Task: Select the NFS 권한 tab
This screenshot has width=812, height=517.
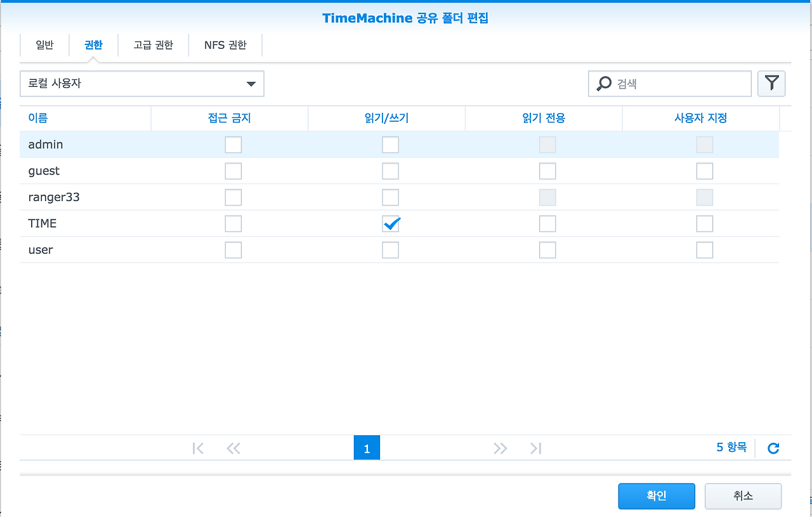Action: coord(225,44)
